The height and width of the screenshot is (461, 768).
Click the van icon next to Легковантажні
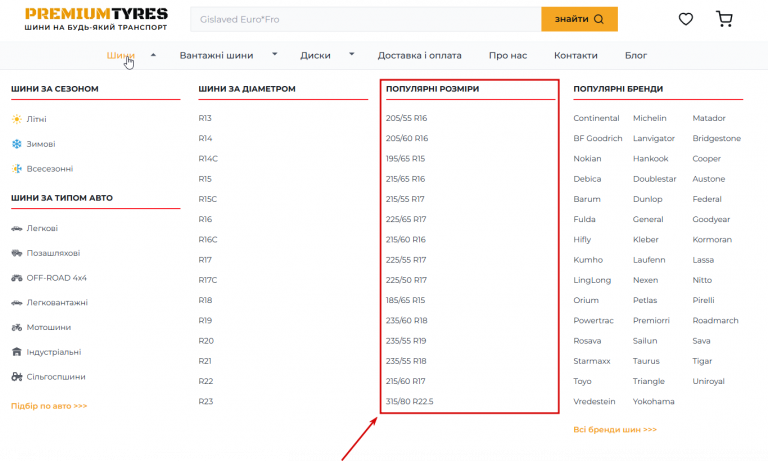tap(17, 303)
